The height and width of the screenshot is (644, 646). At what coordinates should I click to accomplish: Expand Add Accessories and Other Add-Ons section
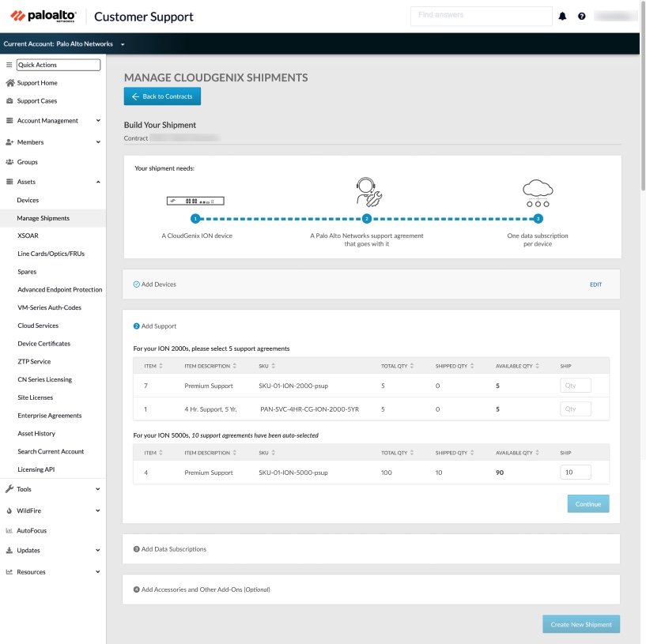tap(371, 589)
